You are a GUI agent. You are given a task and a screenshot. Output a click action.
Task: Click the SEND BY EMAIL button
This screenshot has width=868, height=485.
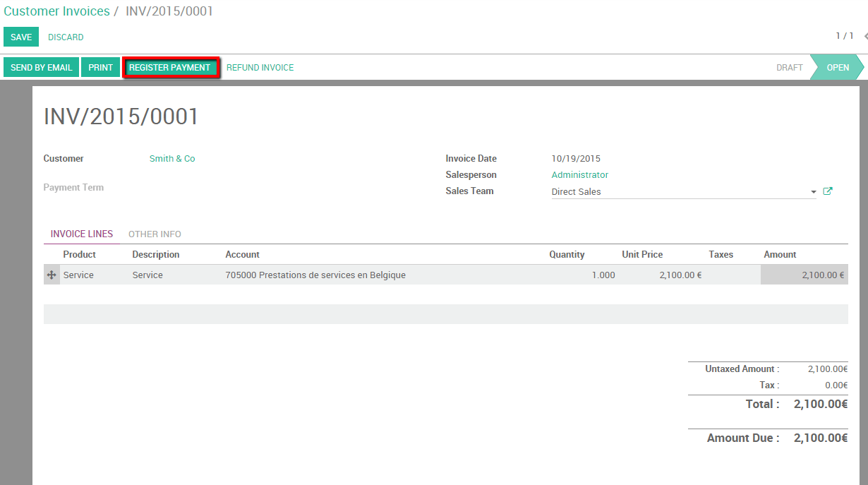(x=41, y=67)
